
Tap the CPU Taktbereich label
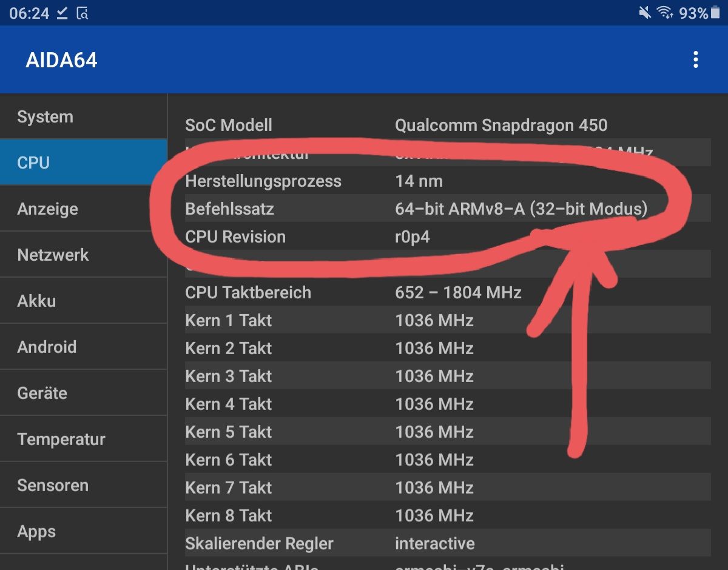click(248, 293)
